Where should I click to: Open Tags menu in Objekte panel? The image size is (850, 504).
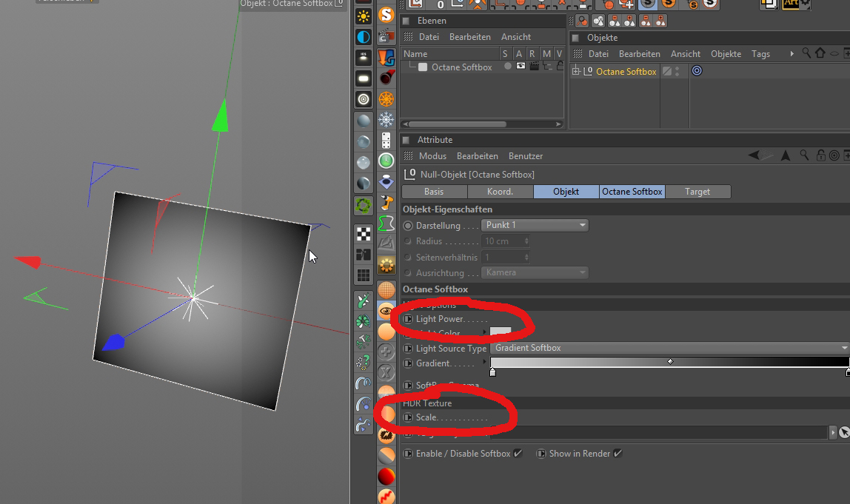760,53
